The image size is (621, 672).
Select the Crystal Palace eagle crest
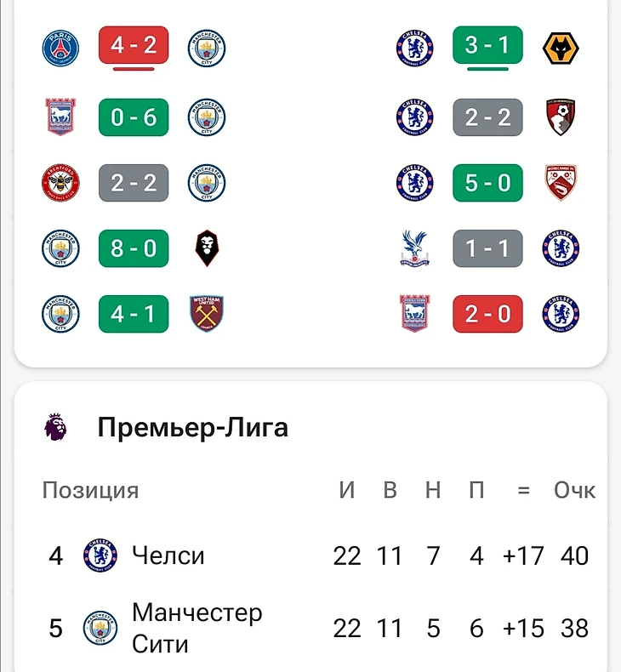pos(416,249)
